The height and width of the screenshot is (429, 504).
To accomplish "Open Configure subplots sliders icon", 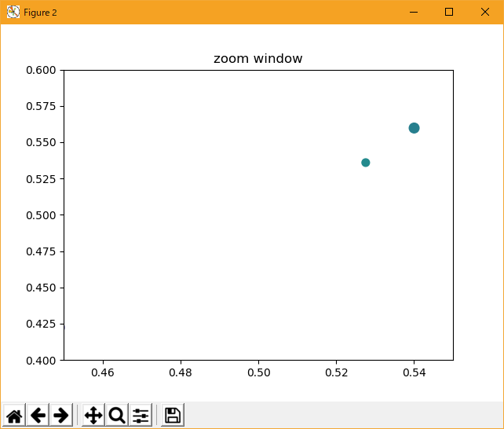I will click(141, 416).
